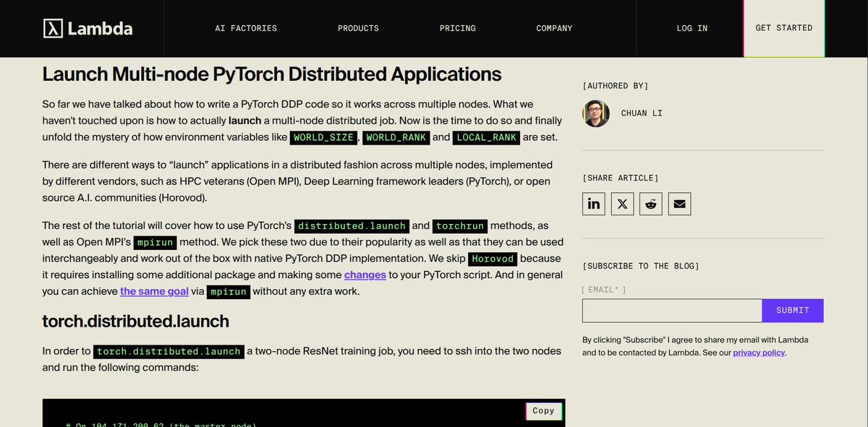Click the '[SHARE ARTICLE]' label

tap(621, 178)
